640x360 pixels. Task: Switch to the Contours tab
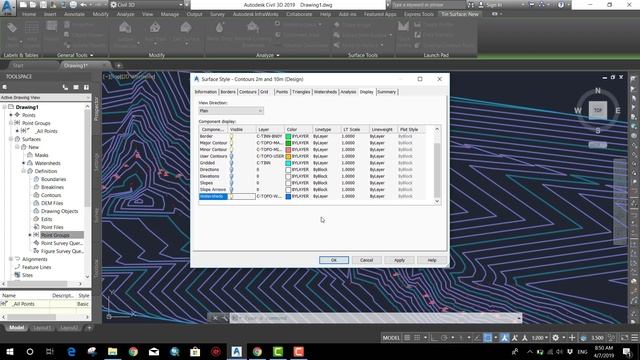pyautogui.click(x=247, y=92)
